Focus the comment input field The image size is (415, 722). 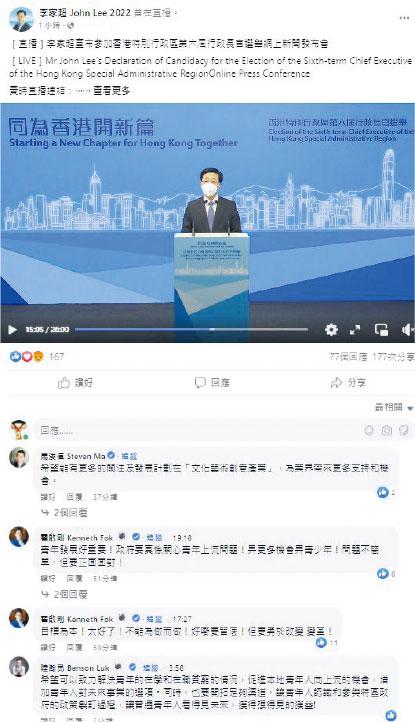(198, 431)
